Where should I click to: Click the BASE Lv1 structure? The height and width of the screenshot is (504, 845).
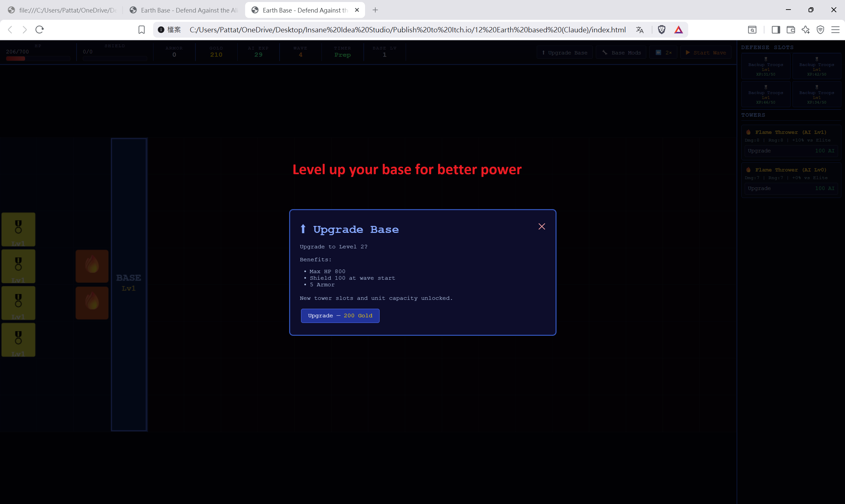(129, 285)
